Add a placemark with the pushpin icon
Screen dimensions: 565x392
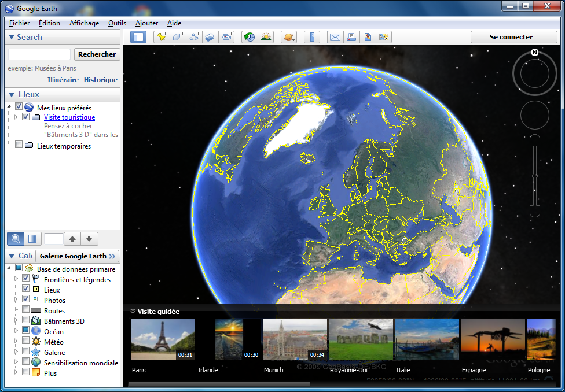[x=162, y=37]
